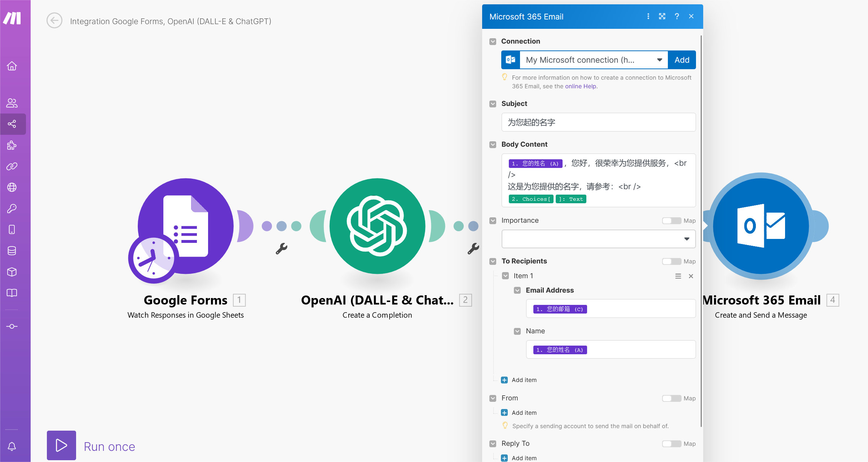Collapse the Connection section
This screenshot has width=868, height=462.
[x=493, y=41]
